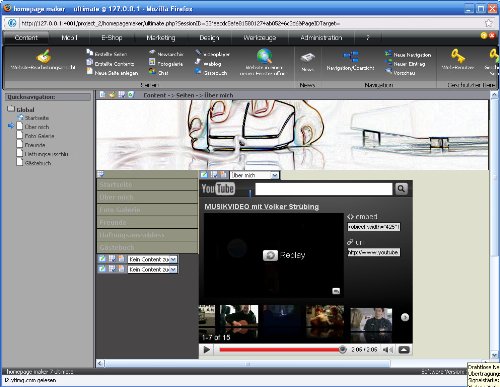Click the play button on video player

[207, 350]
